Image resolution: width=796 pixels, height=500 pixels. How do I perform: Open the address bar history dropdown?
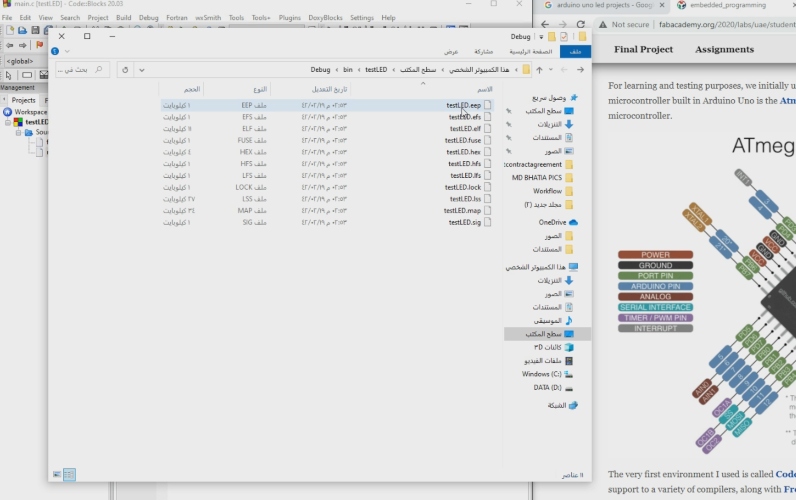click(142, 70)
